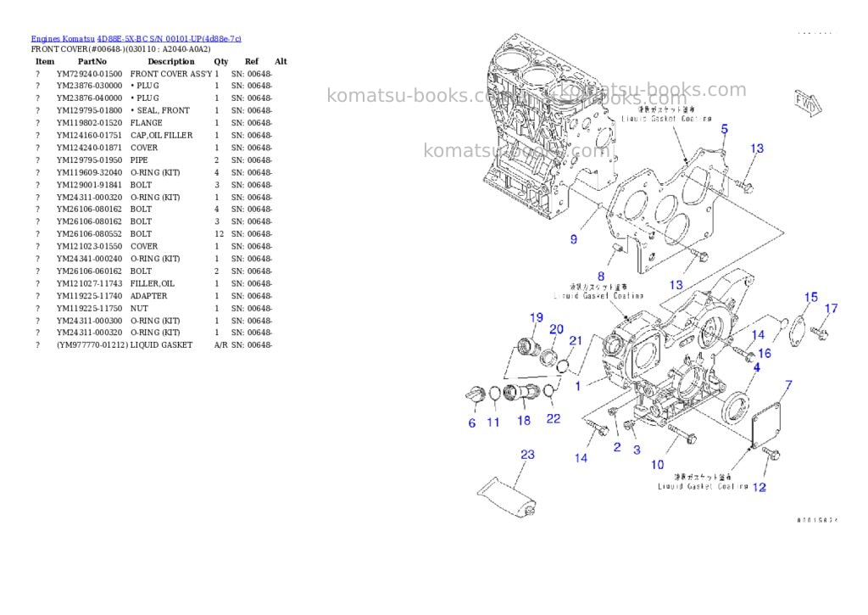Select part number YM119802-01520

89,123
